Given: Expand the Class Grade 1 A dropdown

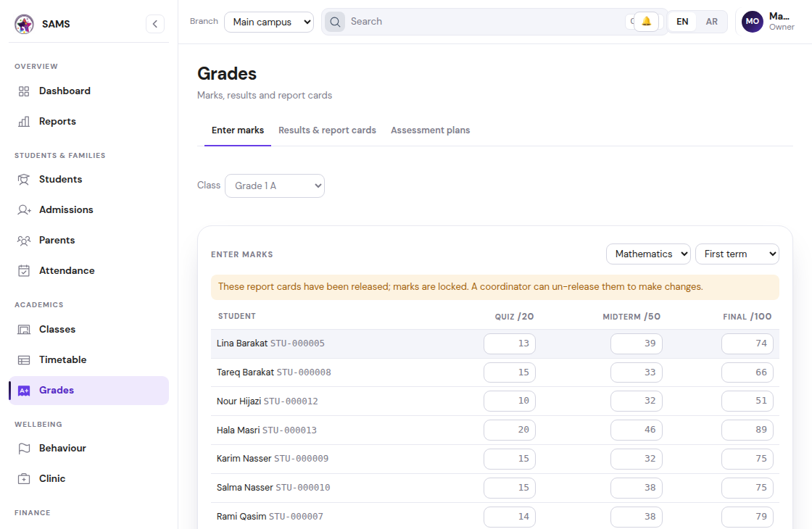Looking at the screenshot, I should 275,186.
